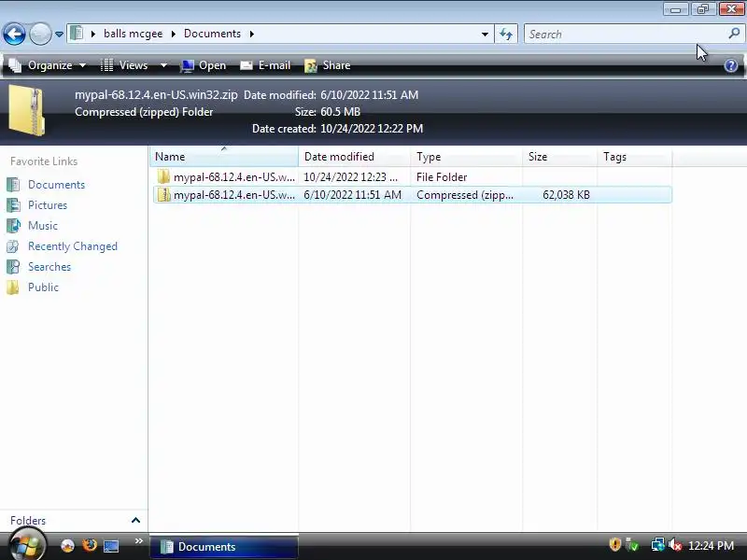
Task: Refresh the folder view
Action: coord(506,35)
